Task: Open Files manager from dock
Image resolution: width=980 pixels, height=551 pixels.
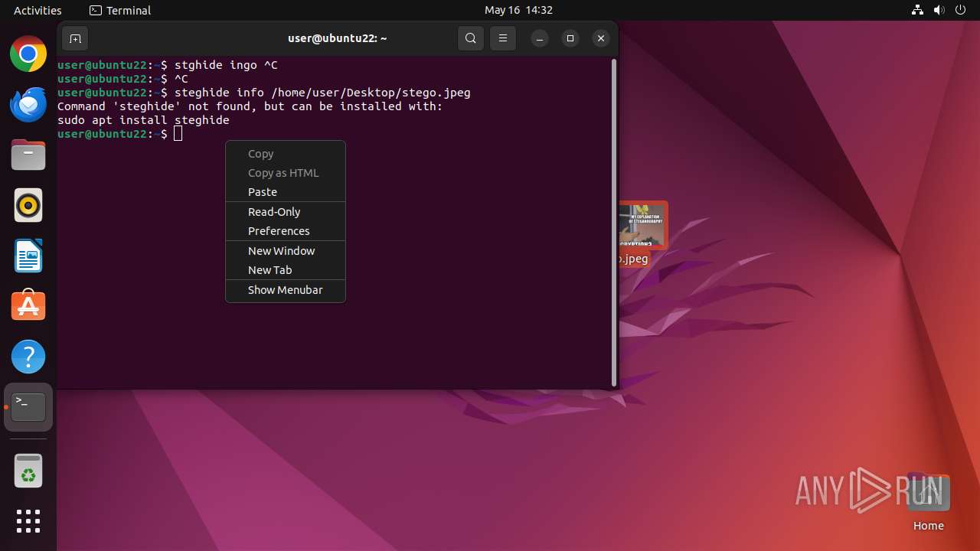Action: click(x=28, y=155)
